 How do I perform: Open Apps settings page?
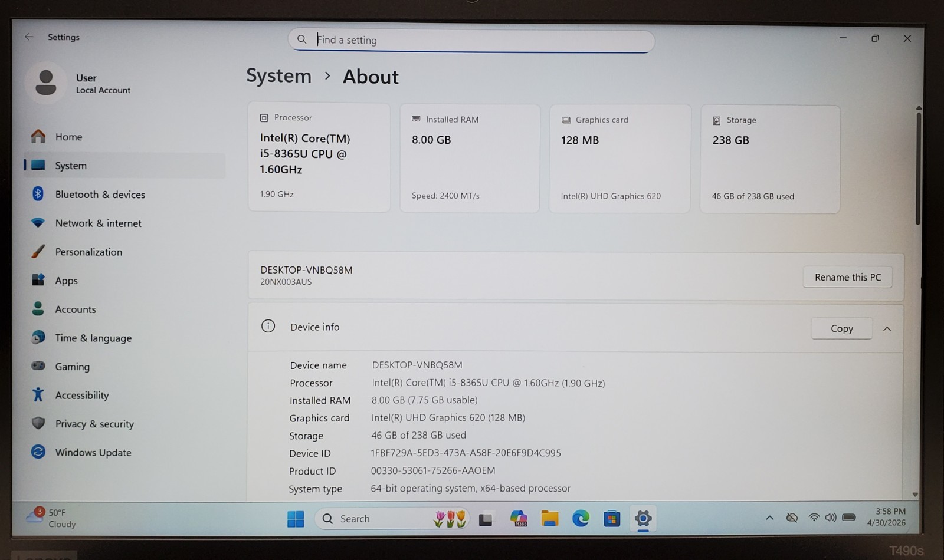tap(124, 281)
